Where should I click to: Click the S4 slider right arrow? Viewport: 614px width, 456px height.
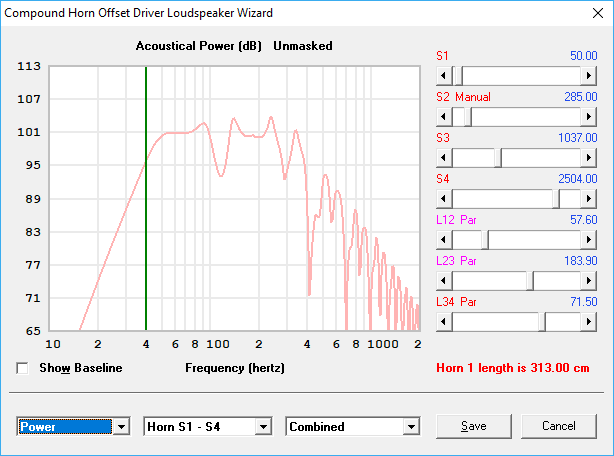(x=588, y=199)
